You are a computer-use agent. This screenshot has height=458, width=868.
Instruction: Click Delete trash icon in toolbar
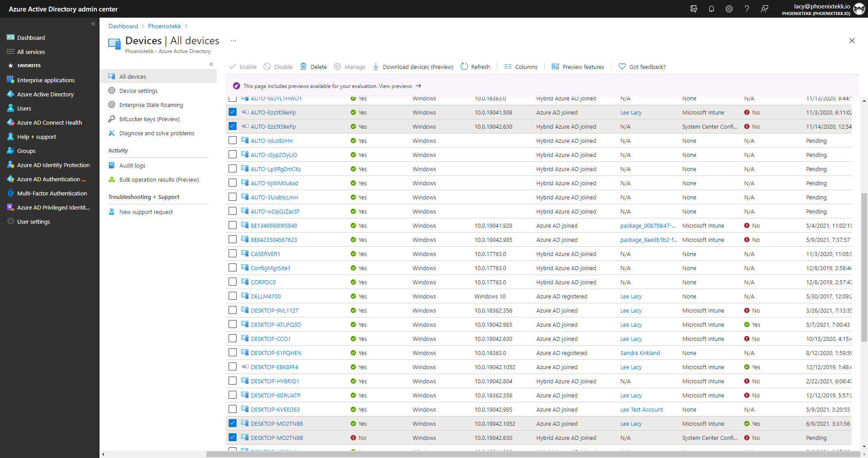click(x=303, y=67)
